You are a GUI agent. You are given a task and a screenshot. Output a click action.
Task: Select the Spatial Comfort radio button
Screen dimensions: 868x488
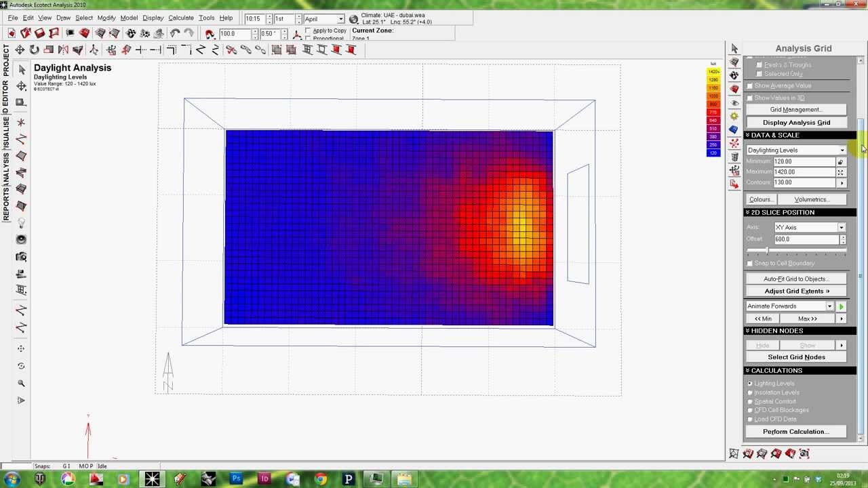coord(750,401)
